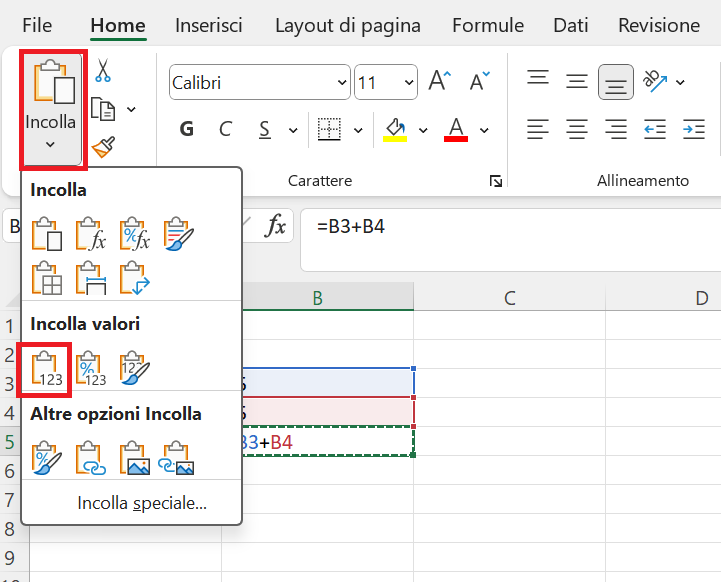The height and width of the screenshot is (582, 721).
Task: Toggle bottom vertical alignment
Action: coord(616,82)
